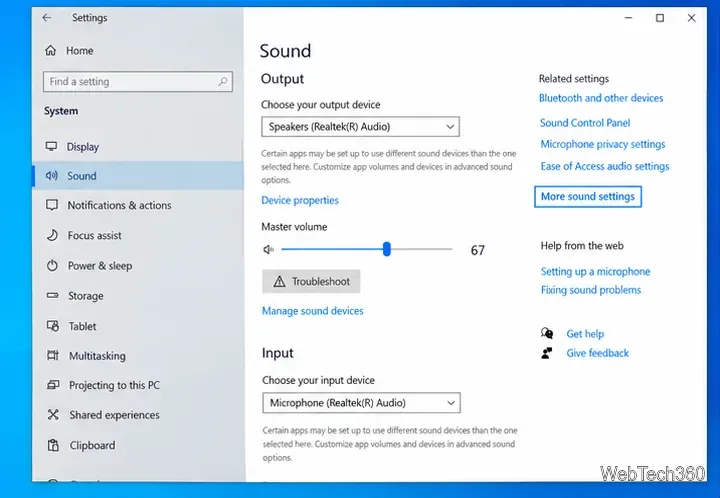
Task: Open the output device dropdown
Action: coord(360,127)
